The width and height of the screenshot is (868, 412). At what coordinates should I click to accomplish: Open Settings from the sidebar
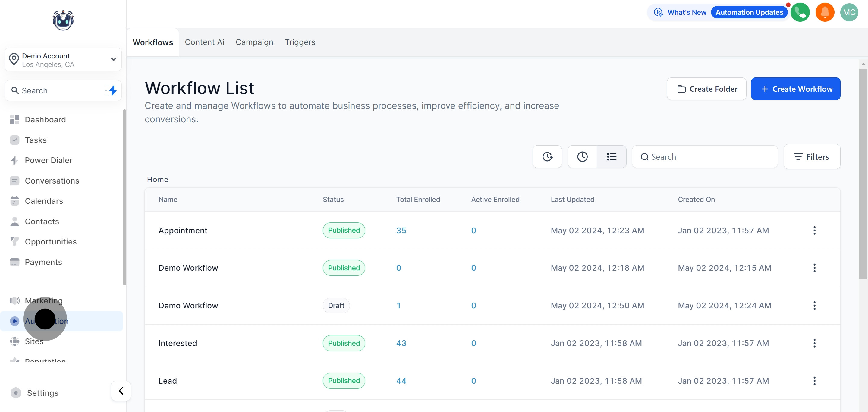[42, 393]
